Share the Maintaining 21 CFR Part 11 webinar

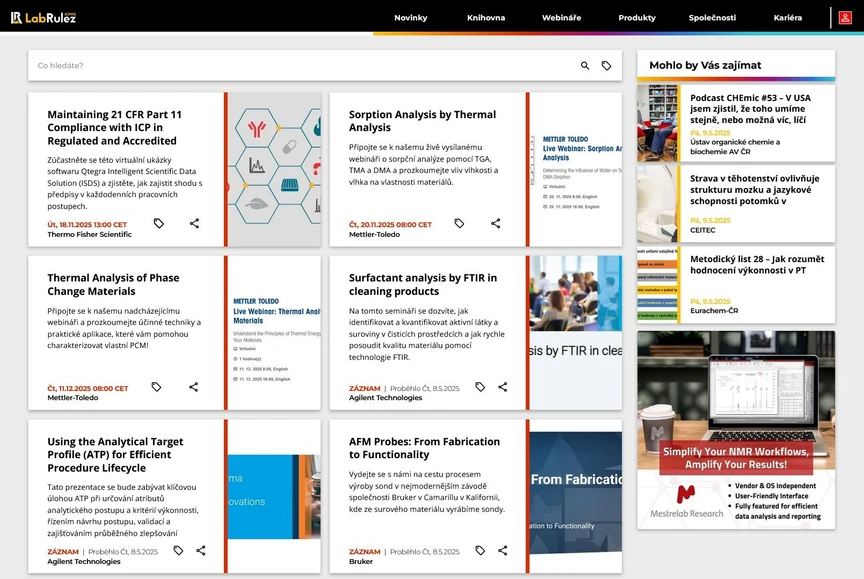pos(195,223)
